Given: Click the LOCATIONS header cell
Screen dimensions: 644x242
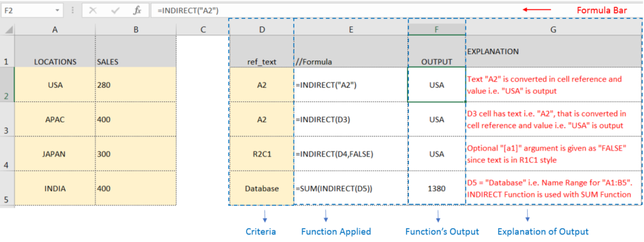Looking at the screenshot, I should [x=55, y=52].
